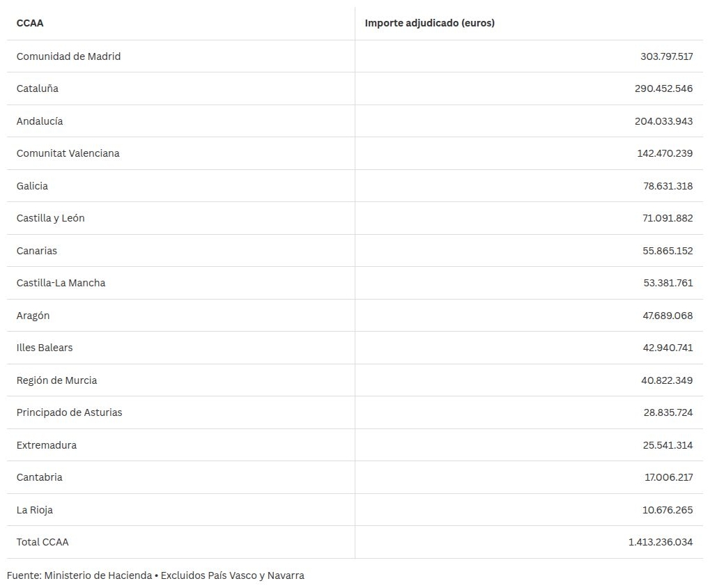Click the Cantabria row label
The image size is (708, 588).
click(39, 477)
